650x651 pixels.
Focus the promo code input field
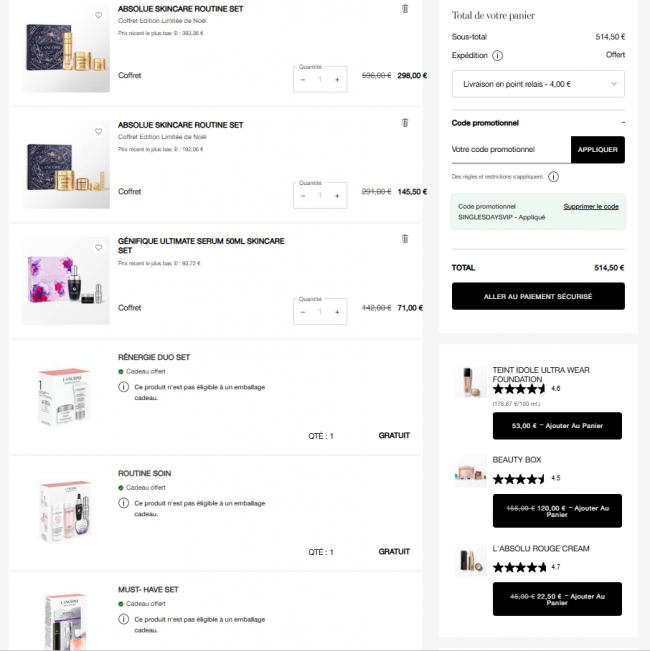pyautogui.click(x=511, y=149)
